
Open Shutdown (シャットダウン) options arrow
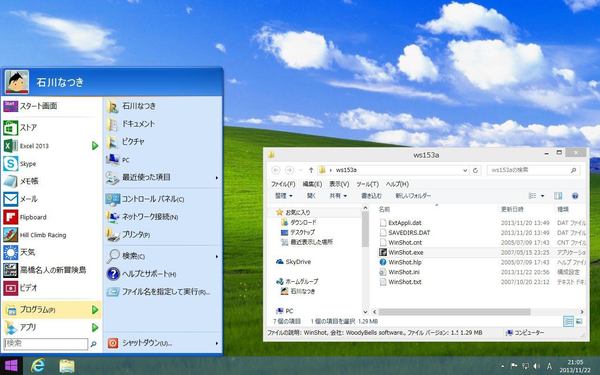217,343
